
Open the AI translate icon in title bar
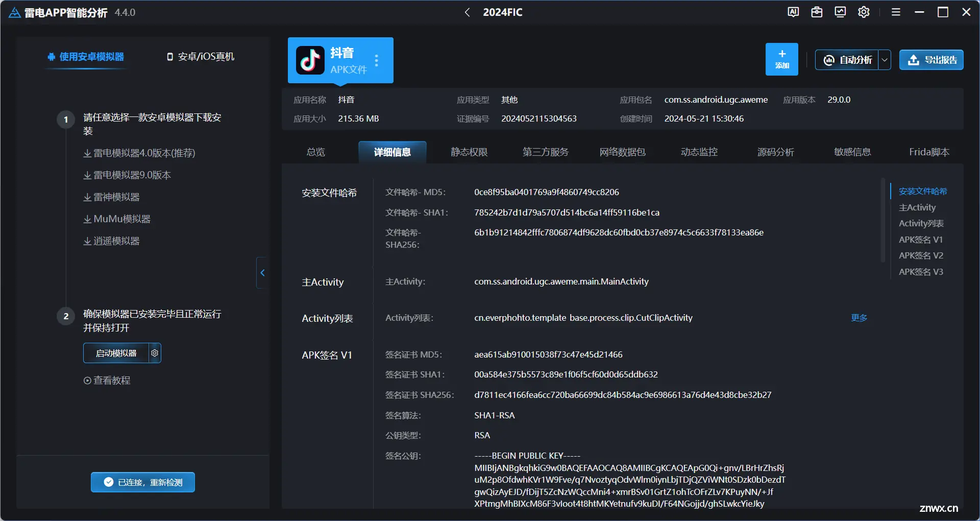tap(793, 12)
